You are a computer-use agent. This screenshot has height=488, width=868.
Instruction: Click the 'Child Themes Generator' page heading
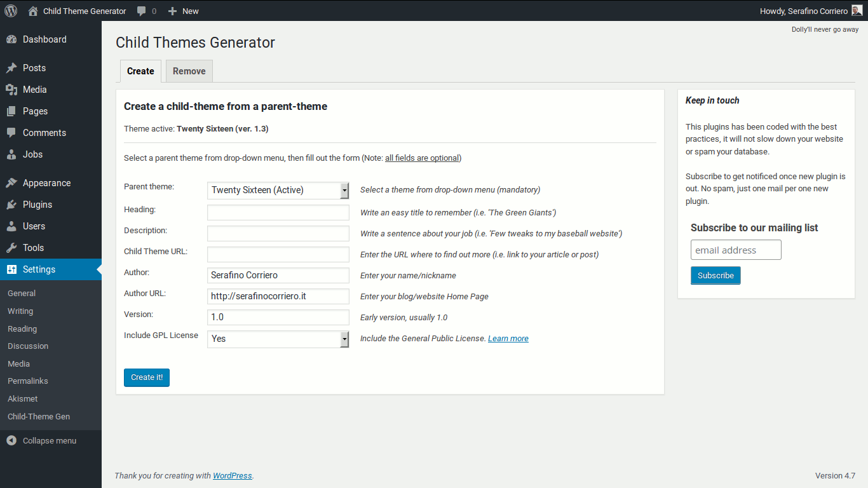[196, 43]
